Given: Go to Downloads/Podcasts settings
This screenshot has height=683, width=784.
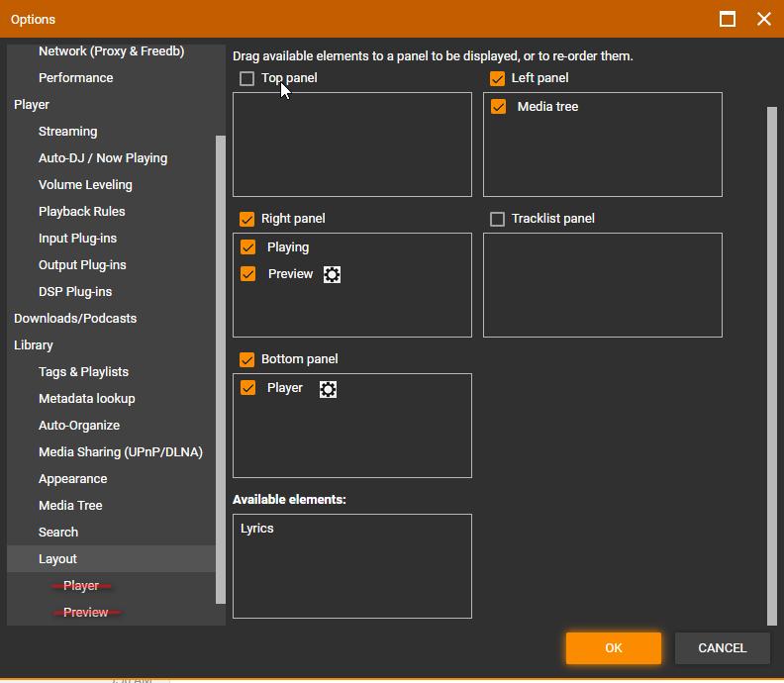Looking at the screenshot, I should [75, 319].
